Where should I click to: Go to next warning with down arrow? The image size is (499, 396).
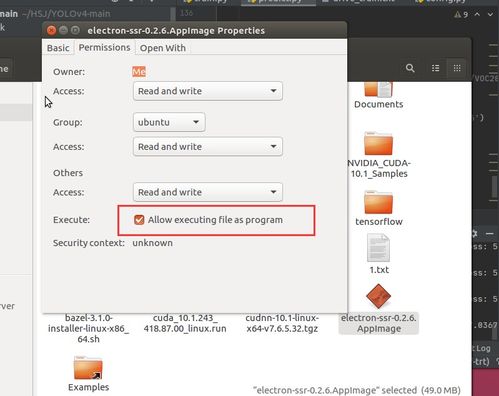click(x=490, y=14)
